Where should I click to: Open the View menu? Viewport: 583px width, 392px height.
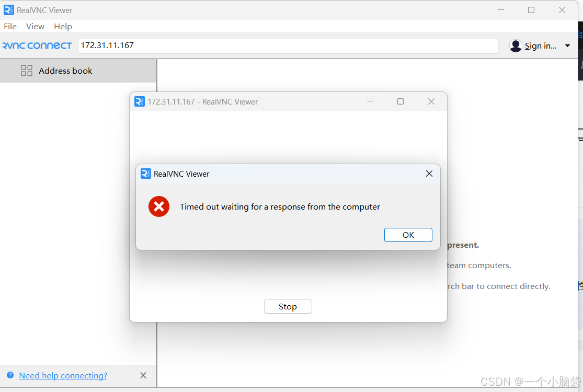pyautogui.click(x=36, y=26)
